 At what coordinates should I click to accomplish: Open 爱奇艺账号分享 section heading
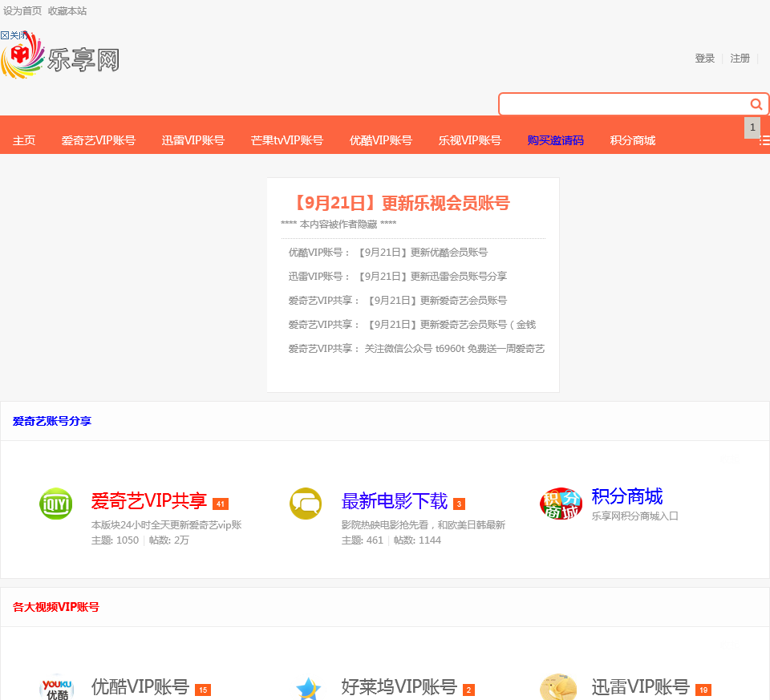52,421
